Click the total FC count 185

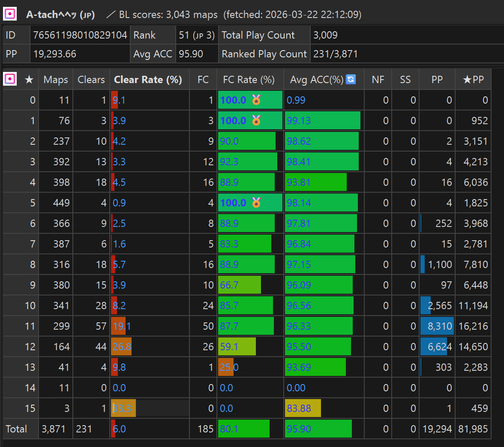pyautogui.click(x=203, y=429)
